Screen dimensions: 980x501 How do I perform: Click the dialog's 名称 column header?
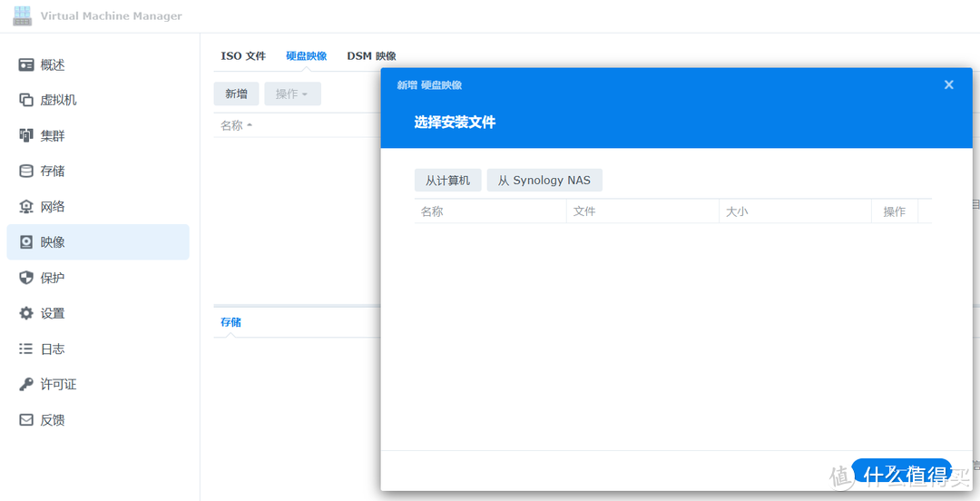pos(490,211)
